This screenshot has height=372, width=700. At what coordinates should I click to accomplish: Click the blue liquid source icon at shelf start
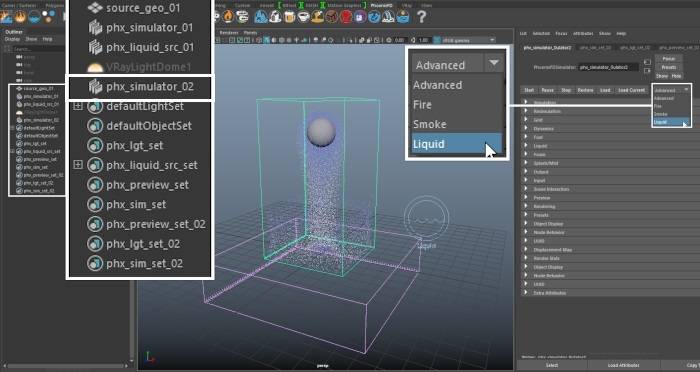tap(34, 17)
